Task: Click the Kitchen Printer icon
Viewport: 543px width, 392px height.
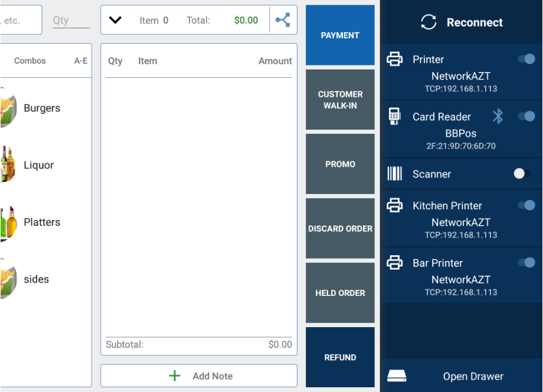Action: (394, 205)
